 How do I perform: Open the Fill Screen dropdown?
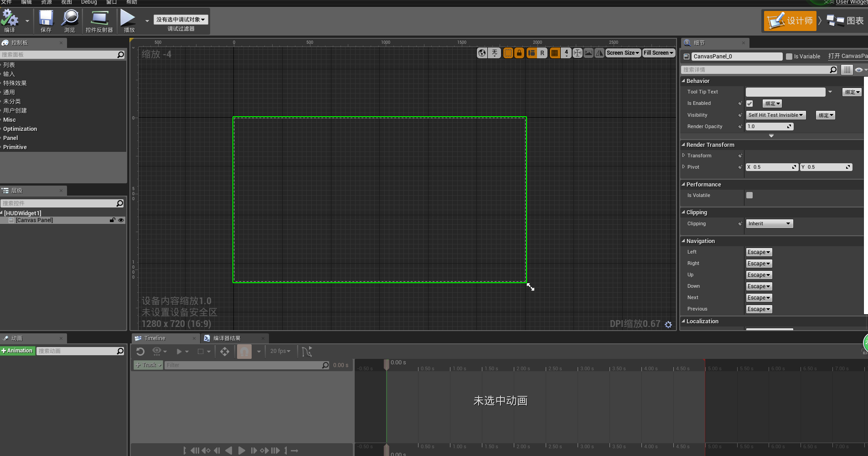658,52
